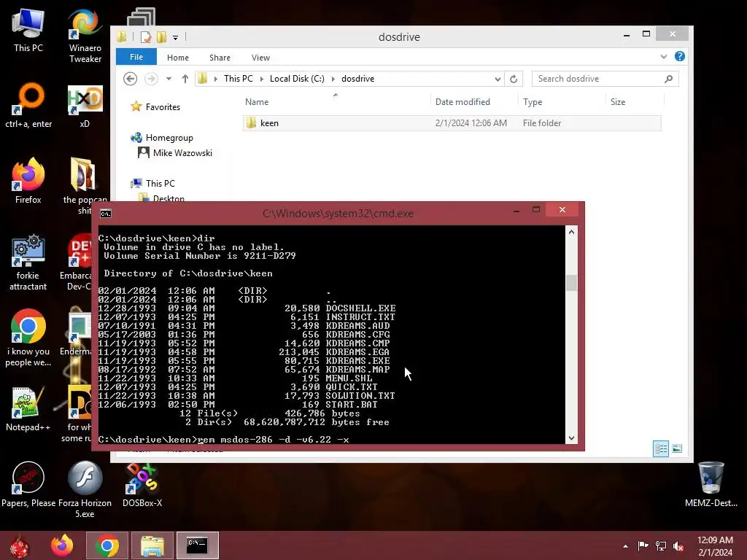Launch Firefox from the desktop
Image resolution: width=747 pixels, height=560 pixels.
[x=28, y=181]
